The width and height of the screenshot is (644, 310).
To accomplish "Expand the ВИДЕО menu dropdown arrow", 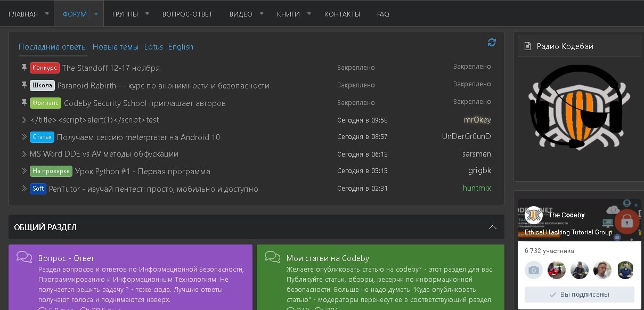I will [262, 14].
